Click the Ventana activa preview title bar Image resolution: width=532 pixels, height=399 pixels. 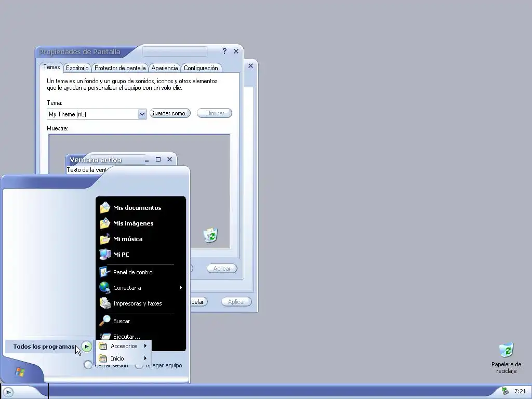[121, 159]
